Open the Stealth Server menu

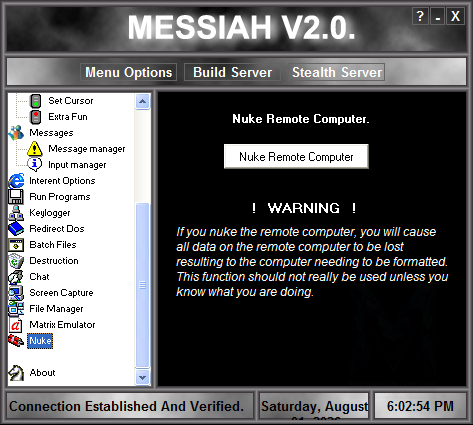pos(337,72)
